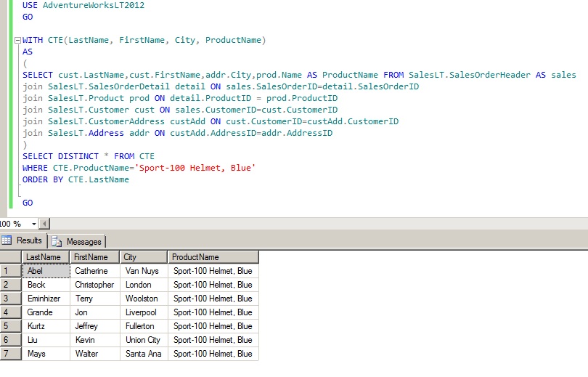Click the join SalesLT.Address line
This screenshot has height=377, width=588.
pos(177,133)
